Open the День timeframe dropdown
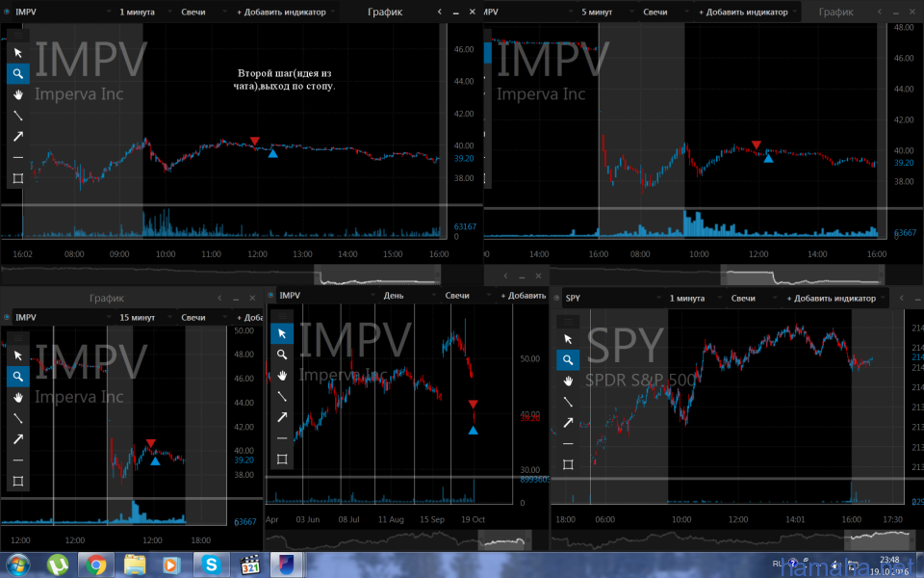 pos(408,296)
